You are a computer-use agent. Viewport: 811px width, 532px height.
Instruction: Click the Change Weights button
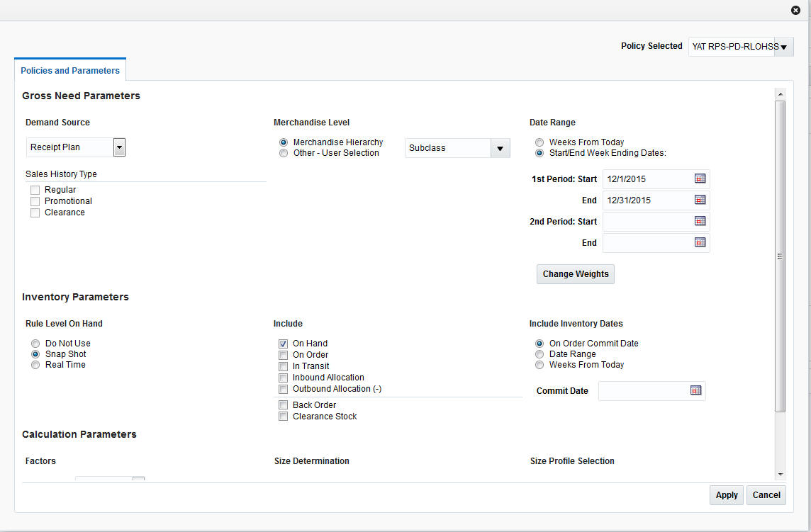pyautogui.click(x=575, y=274)
